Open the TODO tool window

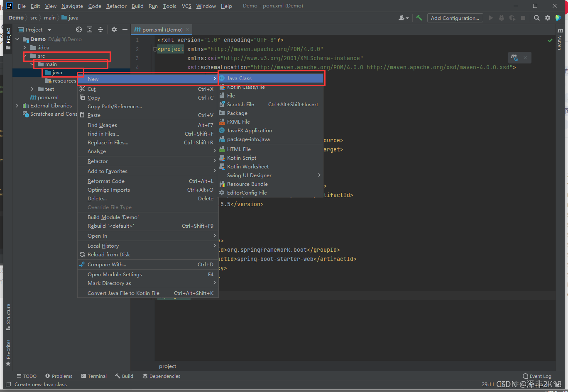(x=27, y=376)
